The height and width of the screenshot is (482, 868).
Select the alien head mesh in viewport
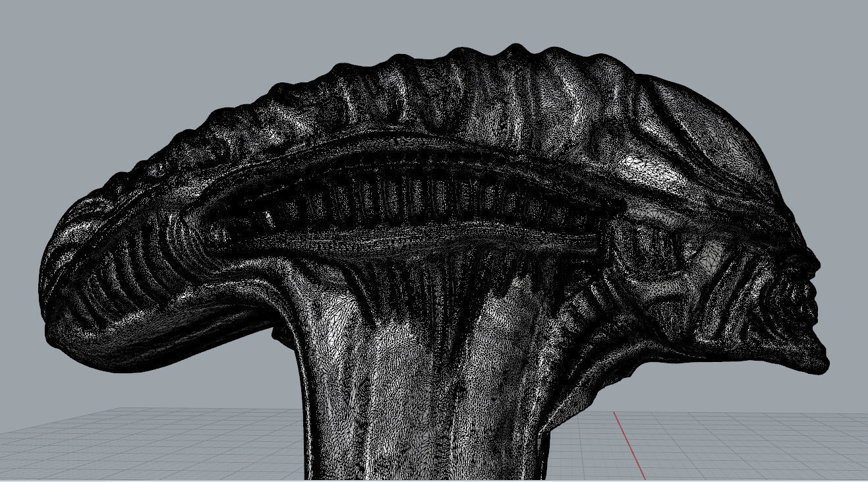click(435, 262)
